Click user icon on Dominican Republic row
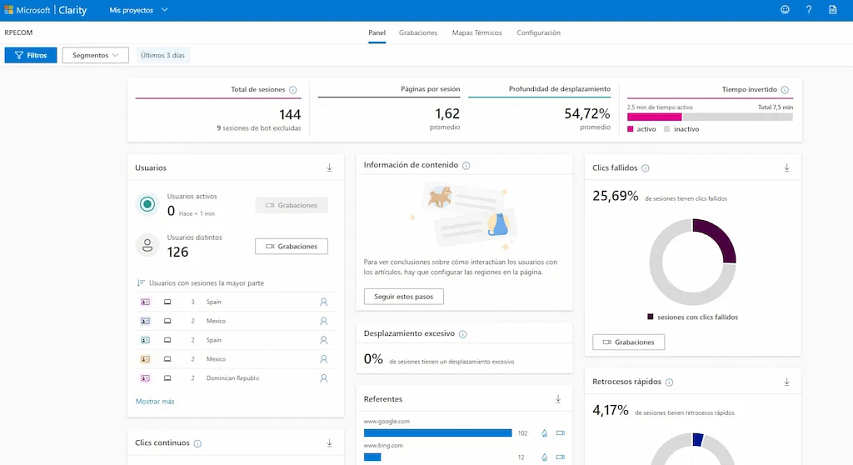The height and width of the screenshot is (465, 853). tap(324, 378)
